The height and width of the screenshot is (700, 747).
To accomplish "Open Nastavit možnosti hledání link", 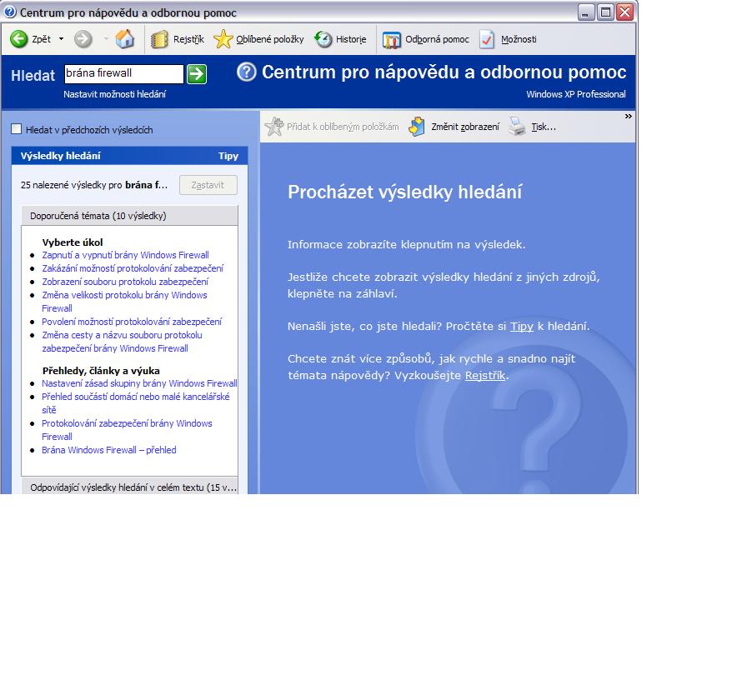I will [115, 94].
